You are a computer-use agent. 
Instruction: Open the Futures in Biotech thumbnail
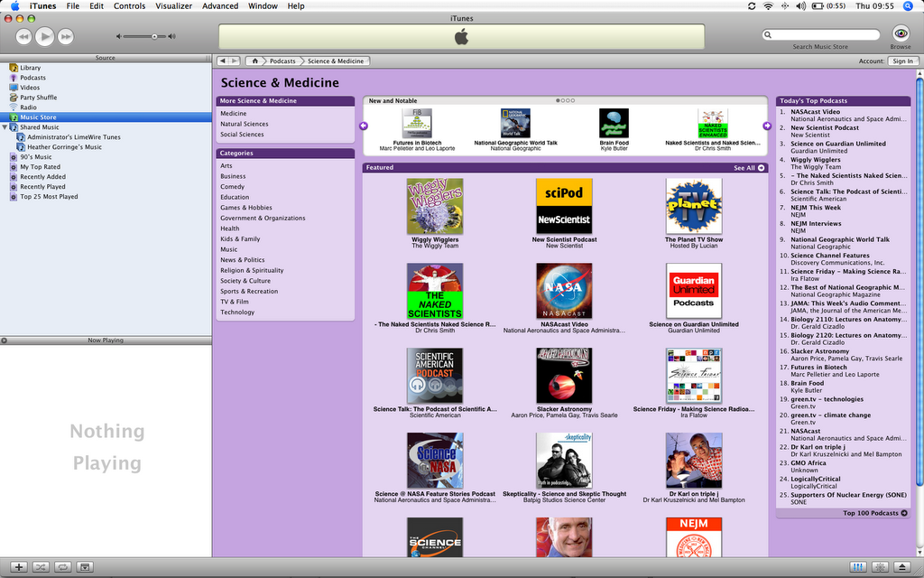pyautogui.click(x=417, y=123)
